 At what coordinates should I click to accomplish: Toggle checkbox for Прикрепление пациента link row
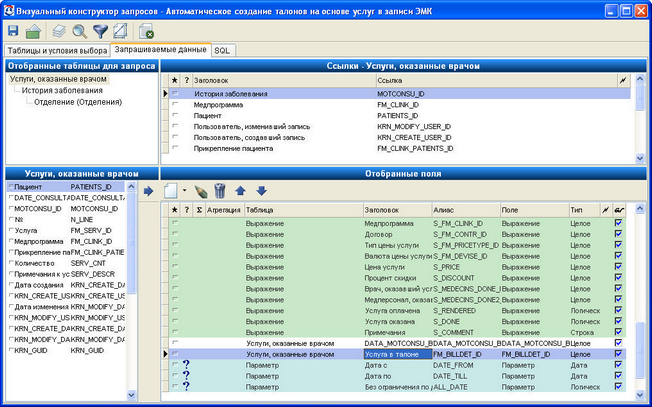point(175,148)
